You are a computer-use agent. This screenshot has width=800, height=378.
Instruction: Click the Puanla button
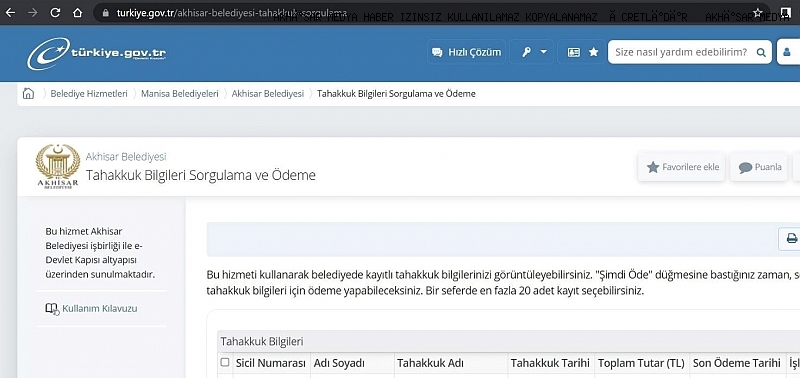coord(760,167)
